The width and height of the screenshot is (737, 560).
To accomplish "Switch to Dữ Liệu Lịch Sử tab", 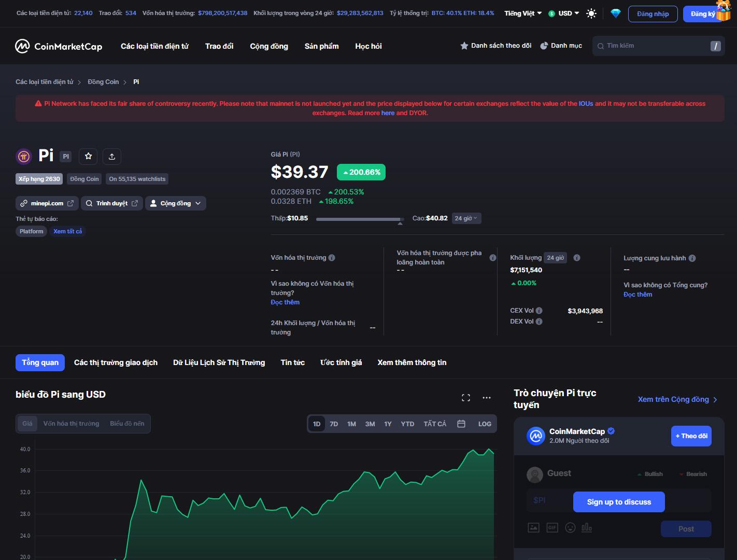I will coord(219,362).
